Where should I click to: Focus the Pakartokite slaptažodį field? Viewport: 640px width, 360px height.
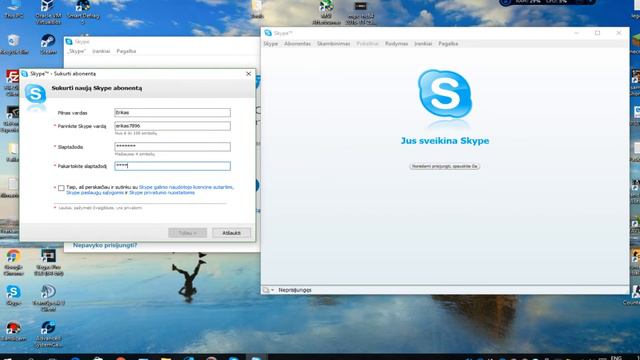point(172,166)
